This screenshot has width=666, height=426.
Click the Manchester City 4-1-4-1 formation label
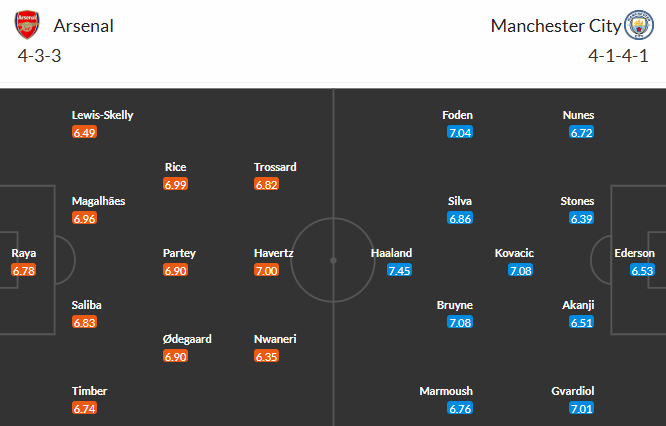point(618,56)
